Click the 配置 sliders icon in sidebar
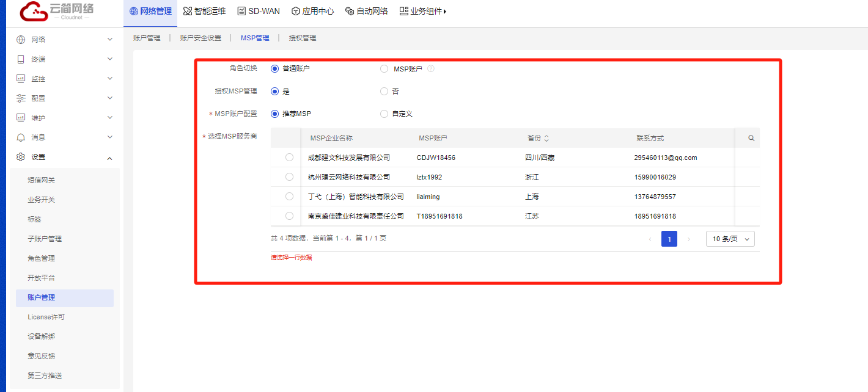The width and height of the screenshot is (868, 392). click(x=21, y=98)
